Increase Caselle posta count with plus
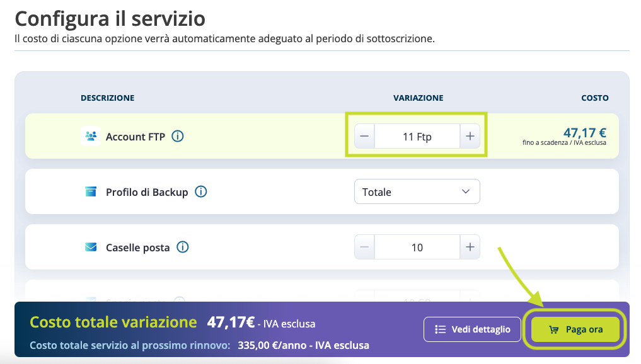The width and height of the screenshot is (641, 364). [470, 247]
